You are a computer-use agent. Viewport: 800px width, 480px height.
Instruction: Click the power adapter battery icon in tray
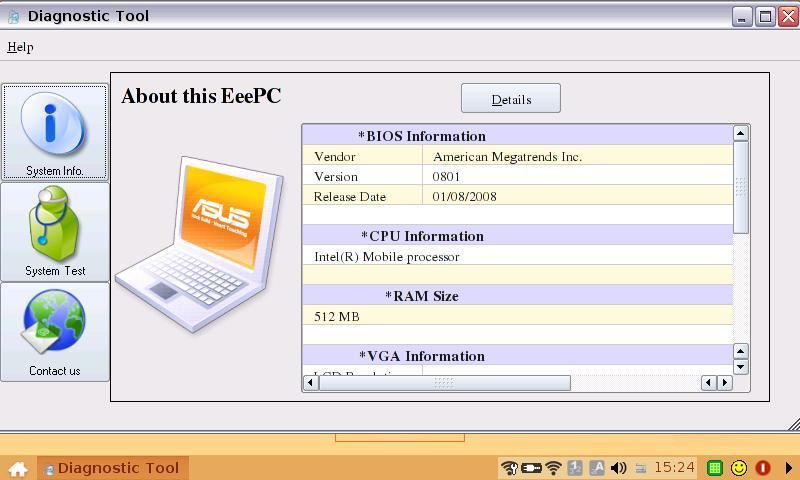[x=531, y=468]
